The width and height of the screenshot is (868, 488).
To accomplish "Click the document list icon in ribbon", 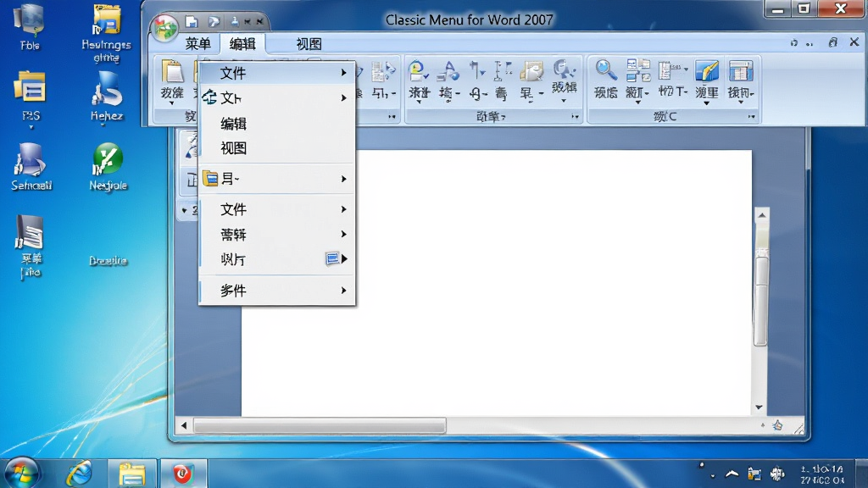I will tap(670, 71).
